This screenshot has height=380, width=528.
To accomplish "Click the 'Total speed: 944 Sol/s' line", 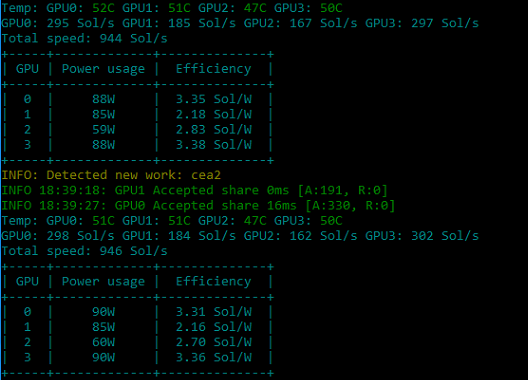I will 85,38.
